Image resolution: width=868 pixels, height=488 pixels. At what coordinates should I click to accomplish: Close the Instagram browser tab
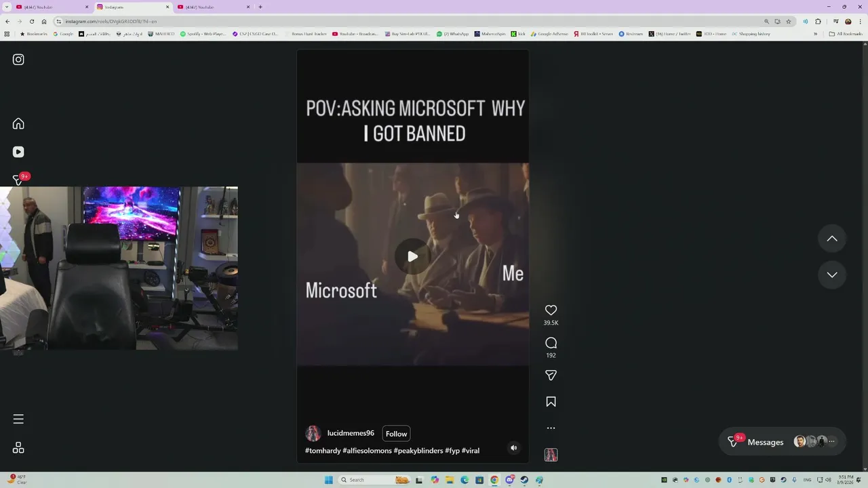tap(167, 7)
